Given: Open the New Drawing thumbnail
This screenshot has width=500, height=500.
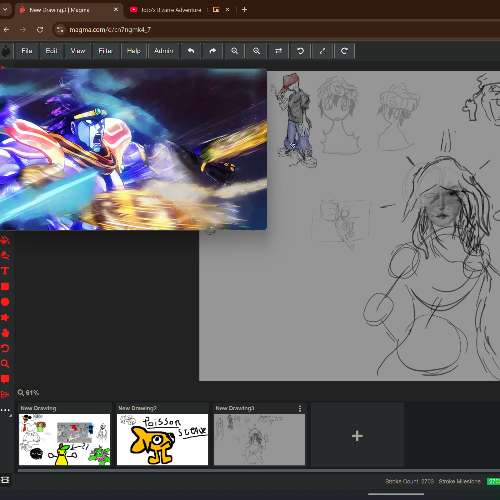Looking at the screenshot, I should (64, 439).
